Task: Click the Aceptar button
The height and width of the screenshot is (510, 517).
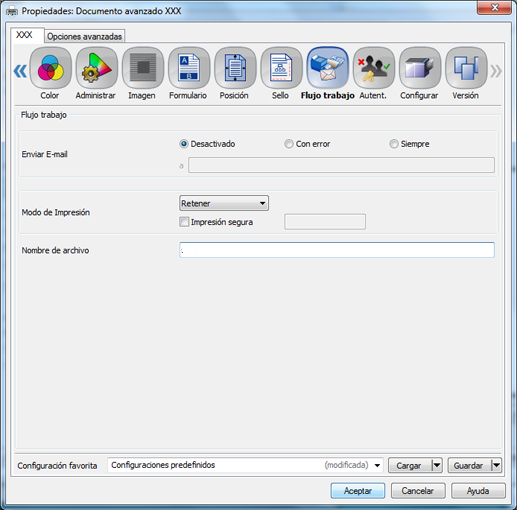Action: 358,491
